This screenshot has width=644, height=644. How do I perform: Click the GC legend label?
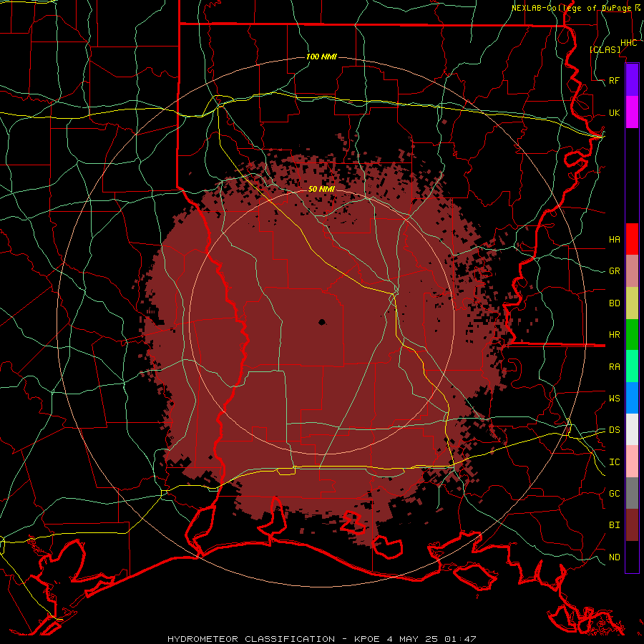click(x=615, y=494)
